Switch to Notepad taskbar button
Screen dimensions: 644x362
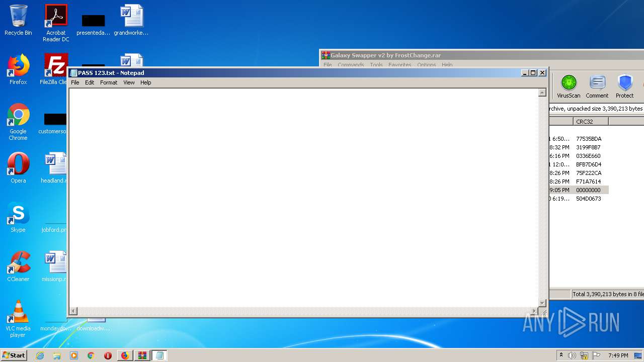click(159, 355)
